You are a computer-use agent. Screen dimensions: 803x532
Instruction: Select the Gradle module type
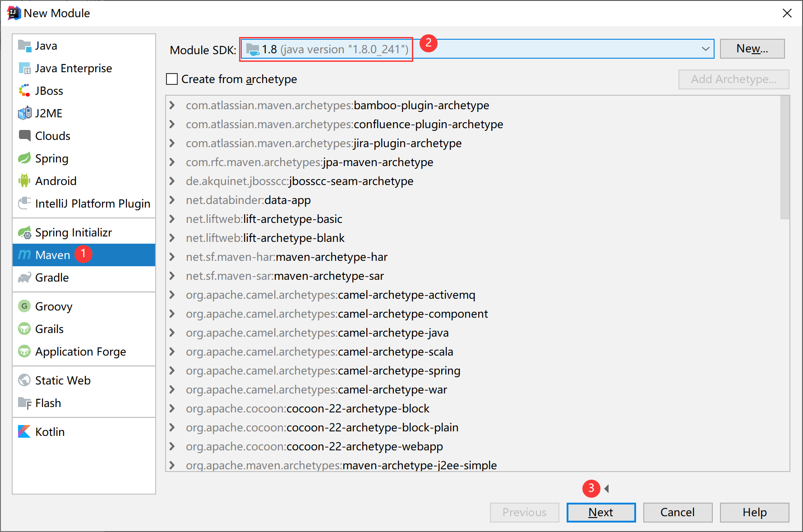tap(84, 278)
